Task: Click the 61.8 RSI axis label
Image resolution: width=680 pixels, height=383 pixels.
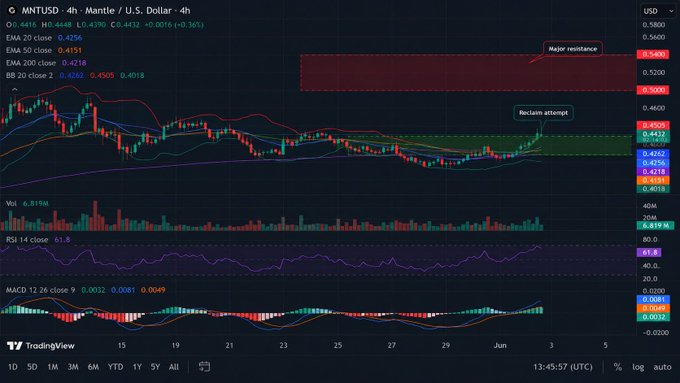Action: pos(649,252)
